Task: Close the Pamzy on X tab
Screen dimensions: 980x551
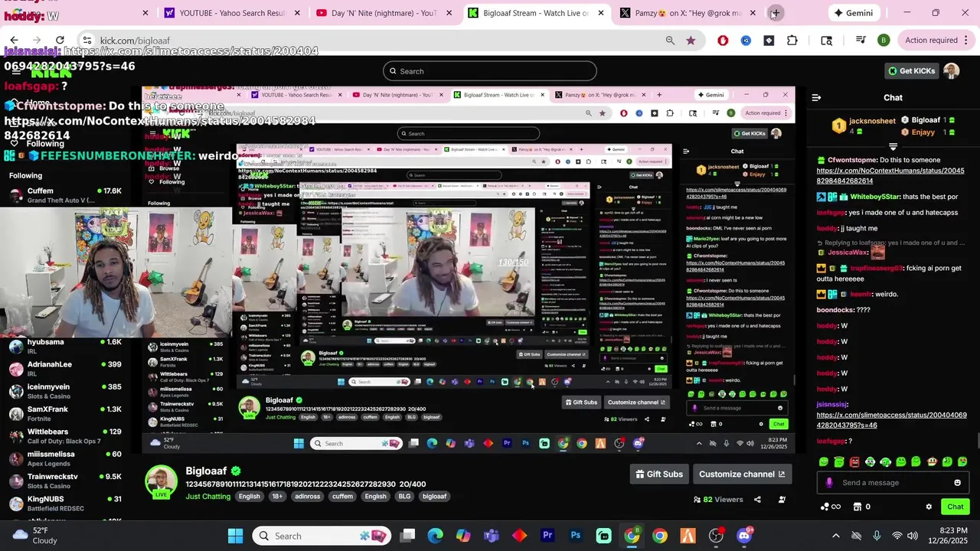Action: tap(753, 13)
